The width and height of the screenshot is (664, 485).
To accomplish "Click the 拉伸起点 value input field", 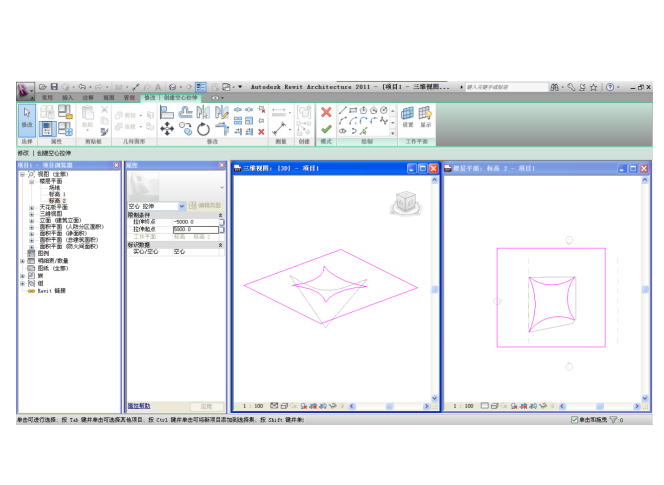I will coord(193,229).
